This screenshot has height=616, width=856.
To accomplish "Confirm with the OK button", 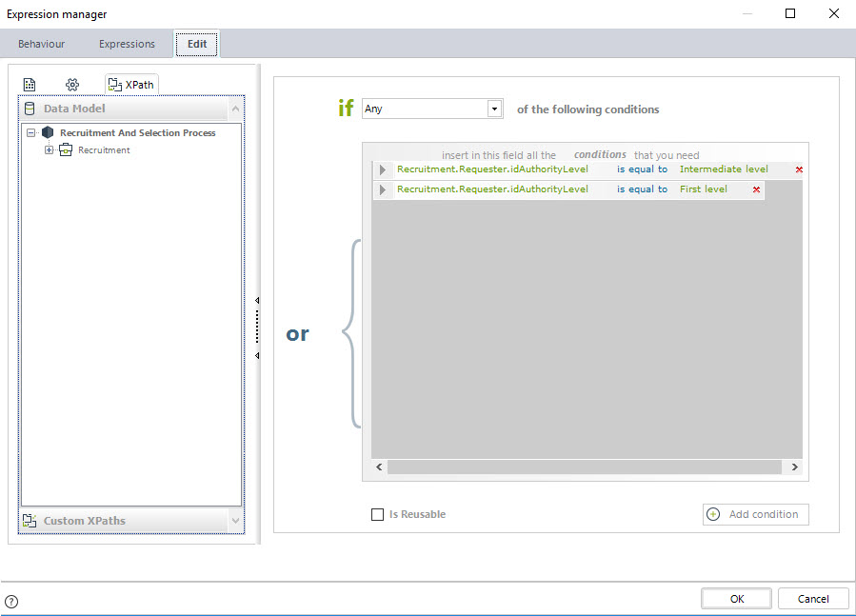I will coord(736,599).
